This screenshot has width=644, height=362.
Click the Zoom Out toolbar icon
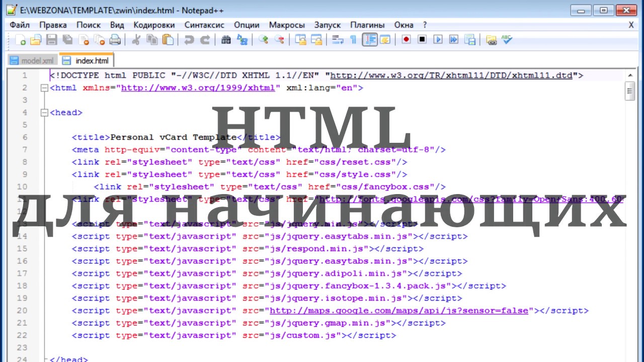click(279, 40)
